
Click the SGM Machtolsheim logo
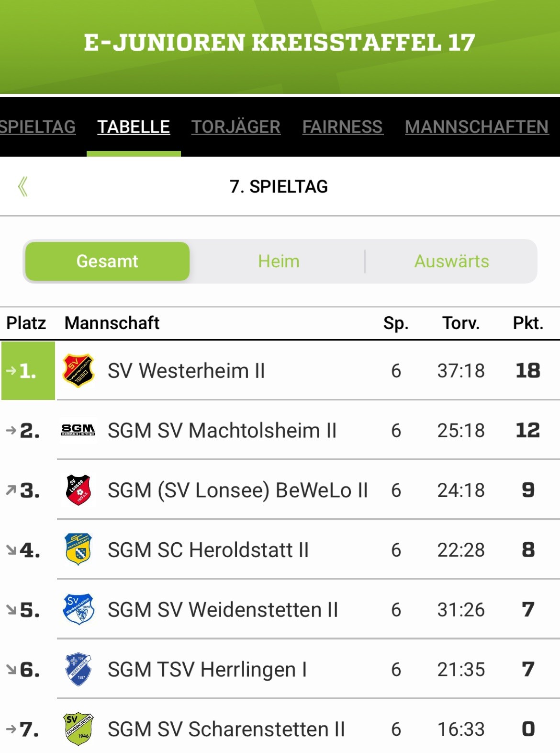click(78, 430)
